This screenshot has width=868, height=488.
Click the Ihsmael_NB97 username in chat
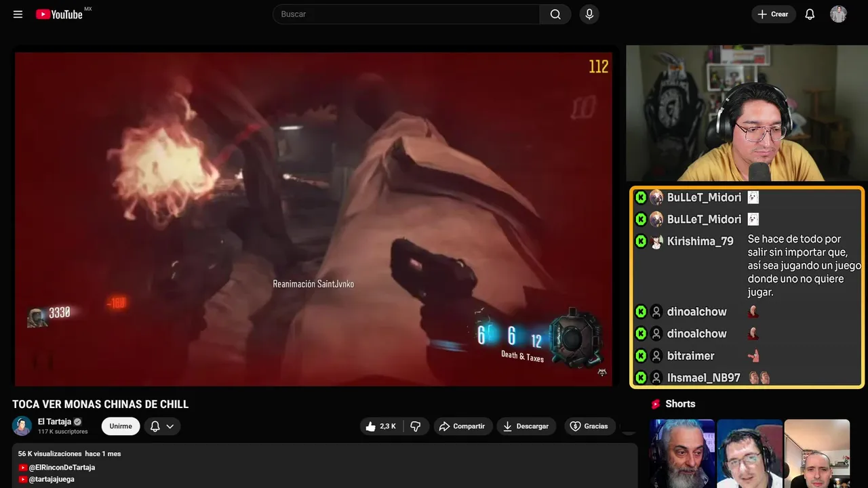[x=704, y=378]
